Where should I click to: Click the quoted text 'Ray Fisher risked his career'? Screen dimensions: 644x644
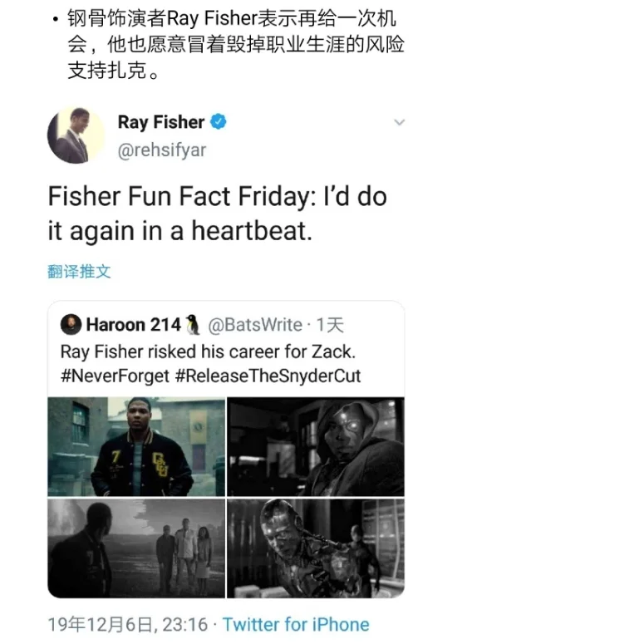[x=208, y=351]
